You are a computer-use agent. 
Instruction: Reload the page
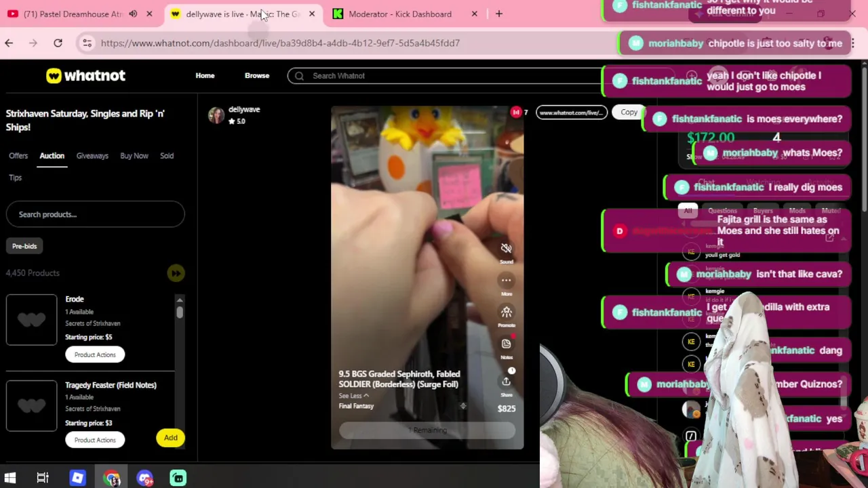point(58,43)
